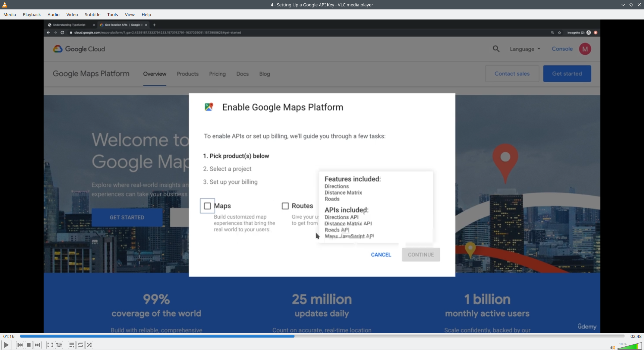Minimize the VLC window
The image size is (644, 350).
tap(623, 5)
